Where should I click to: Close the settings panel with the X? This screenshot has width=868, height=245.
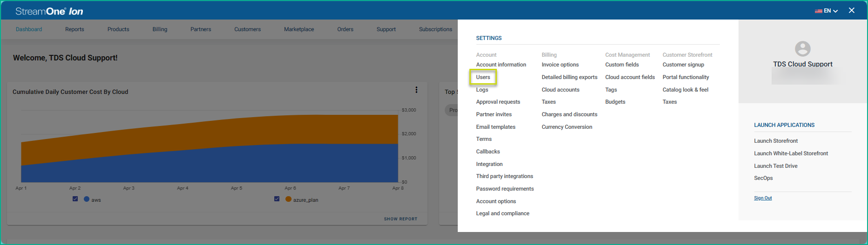851,10
